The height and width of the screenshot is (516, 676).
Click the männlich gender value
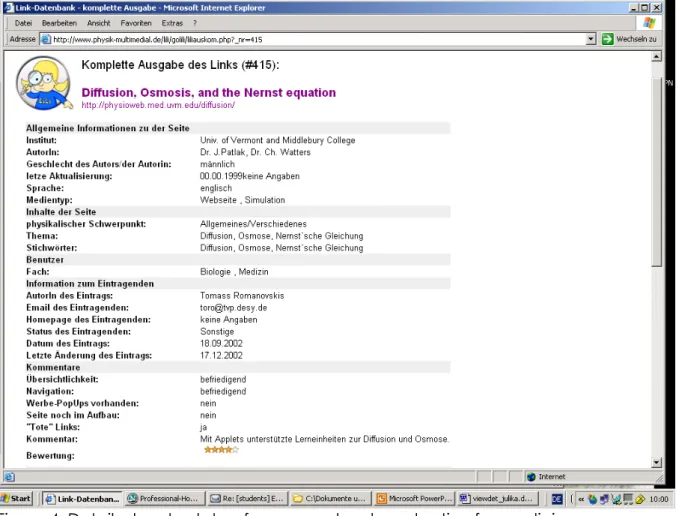217,164
